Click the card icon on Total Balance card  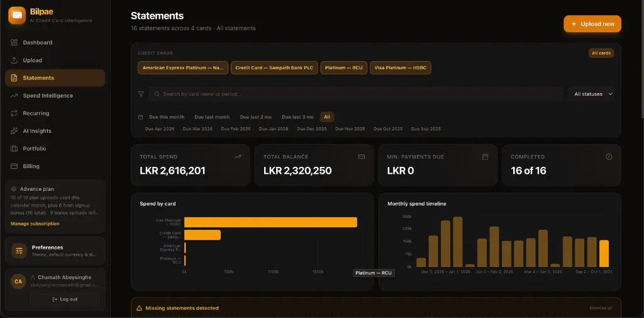pyautogui.click(x=362, y=157)
